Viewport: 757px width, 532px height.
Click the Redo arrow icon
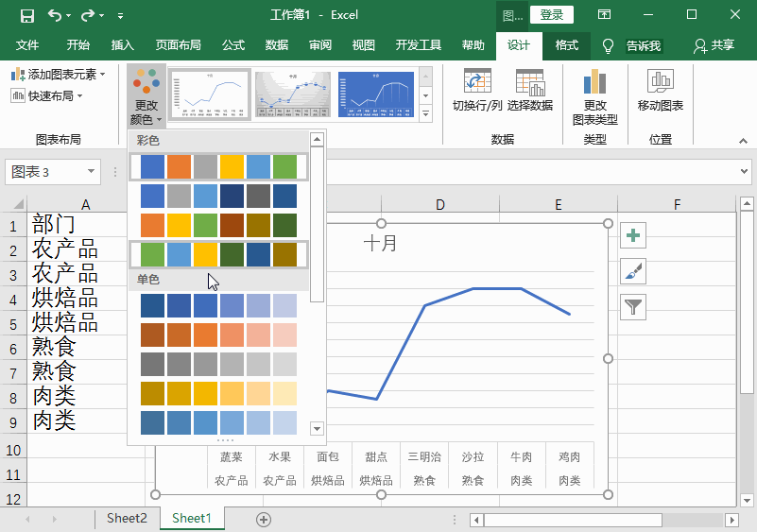point(88,15)
